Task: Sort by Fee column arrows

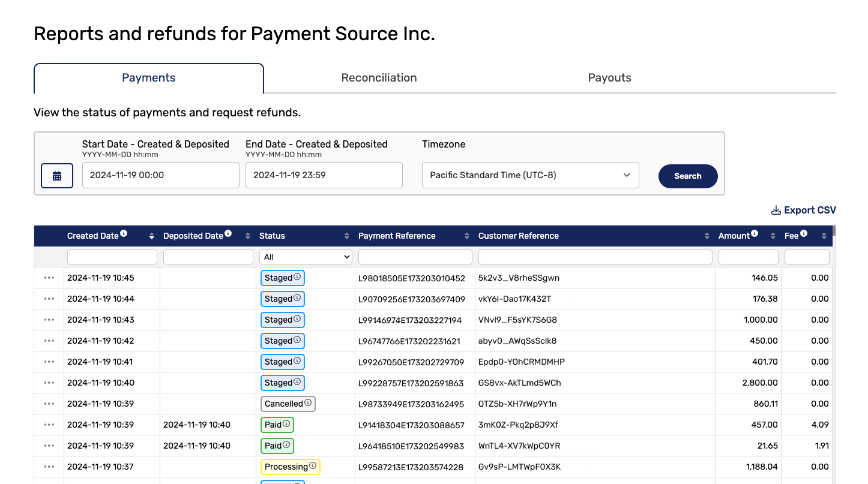Action: pyautogui.click(x=824, y=236)
